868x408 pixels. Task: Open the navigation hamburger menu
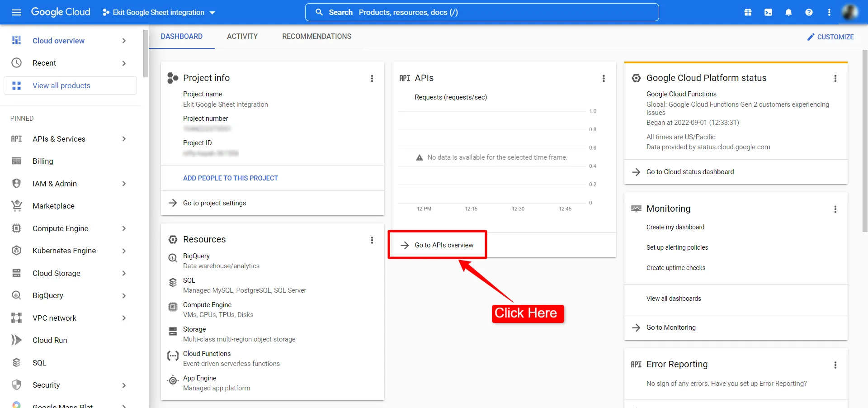coord(16,12)
